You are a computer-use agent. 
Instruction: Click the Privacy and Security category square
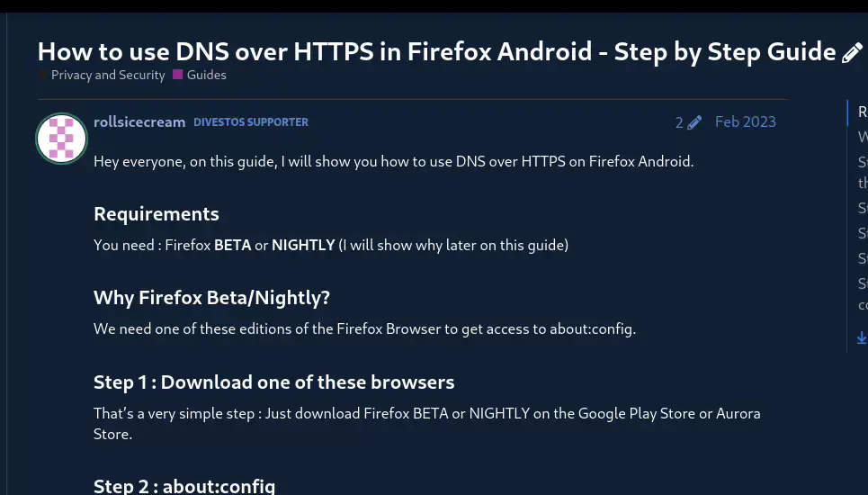(43, 76)
